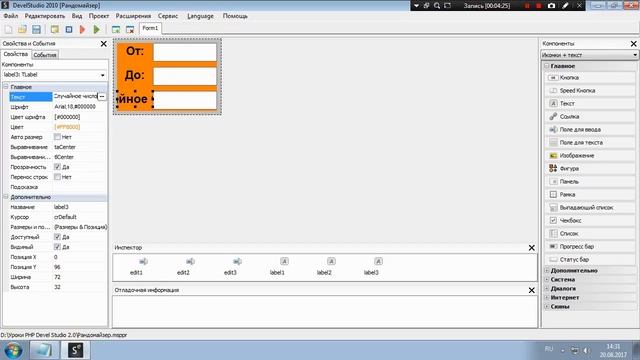This screenshot has height=360, width=640.
Task: Click the new form toolbar icon
Action: tap(116, 29)
